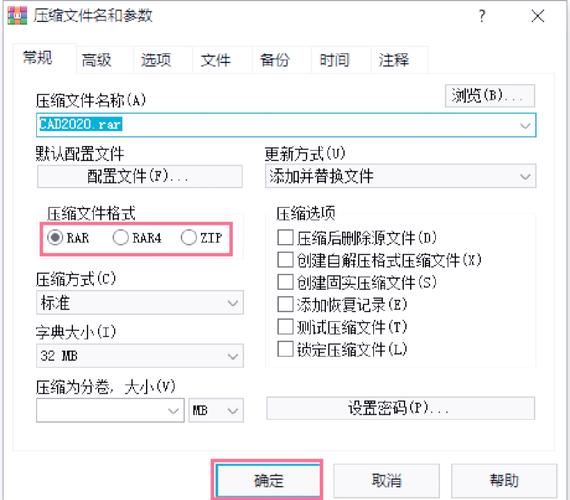Screen dimensions: 570x500
Task: Open the 备份 tab
Action: (x=274, y=60)
